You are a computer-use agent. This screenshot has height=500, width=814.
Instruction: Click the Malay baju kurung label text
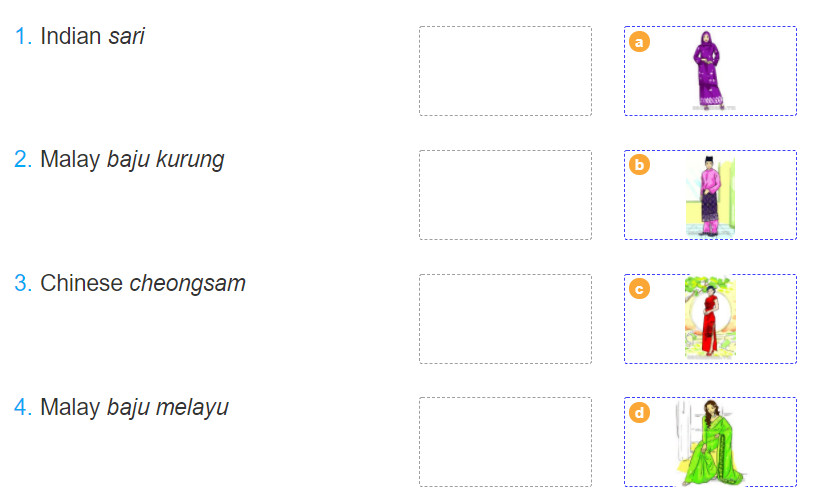coord(132,160)
